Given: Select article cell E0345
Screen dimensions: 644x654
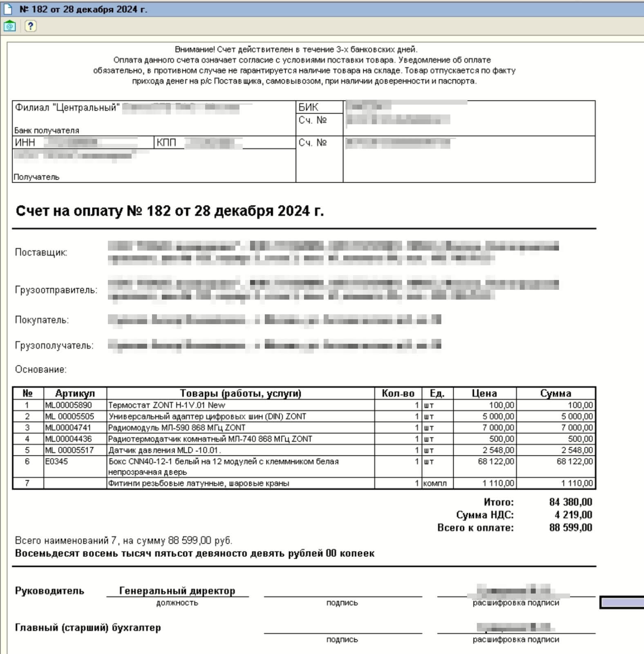Looking at the screenshot, I should coord(75,461).
